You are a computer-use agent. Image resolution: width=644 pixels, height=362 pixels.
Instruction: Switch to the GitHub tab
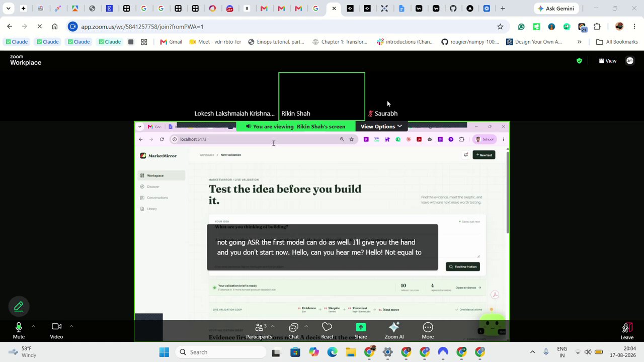pyautogui.click(x=453, y=9)
